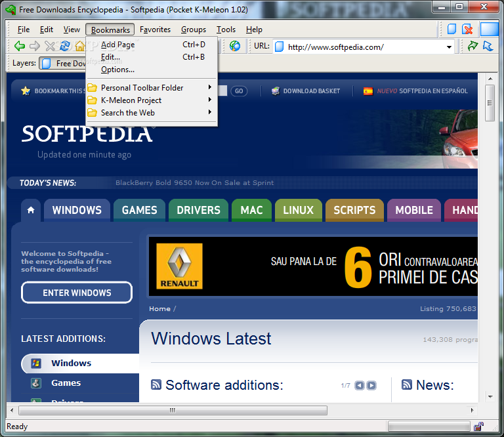This screenshot has height=437, width=504.
Task: Open the Groups menu
Action: [194, 30]
